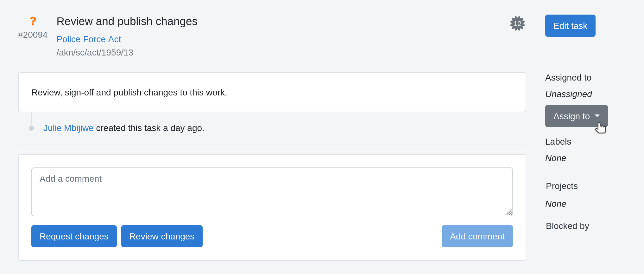Screen dimensions: 644x274
Task: Click the orange question mark status icon
Action: 33,21
